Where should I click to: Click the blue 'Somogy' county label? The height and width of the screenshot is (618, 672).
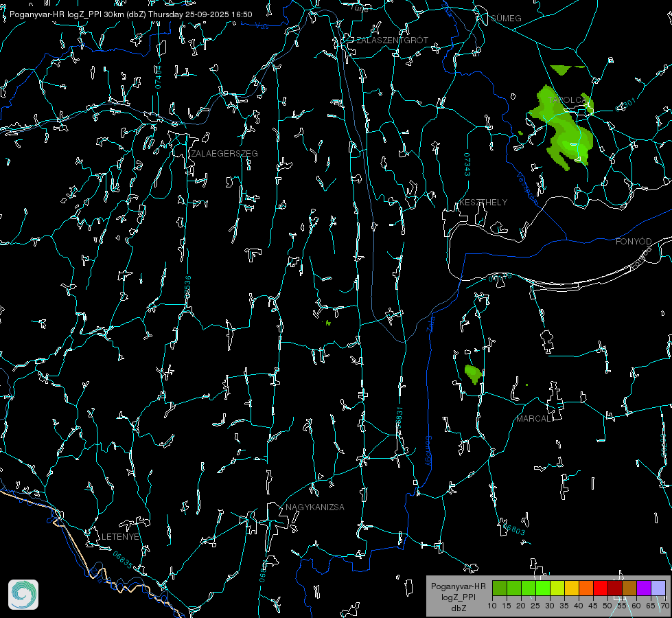428,452
